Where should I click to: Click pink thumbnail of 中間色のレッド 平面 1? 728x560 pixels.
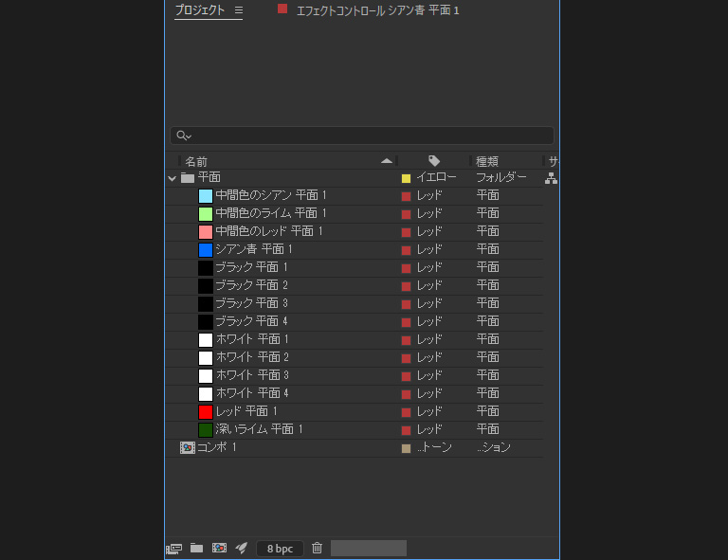[x=206, y=232]
